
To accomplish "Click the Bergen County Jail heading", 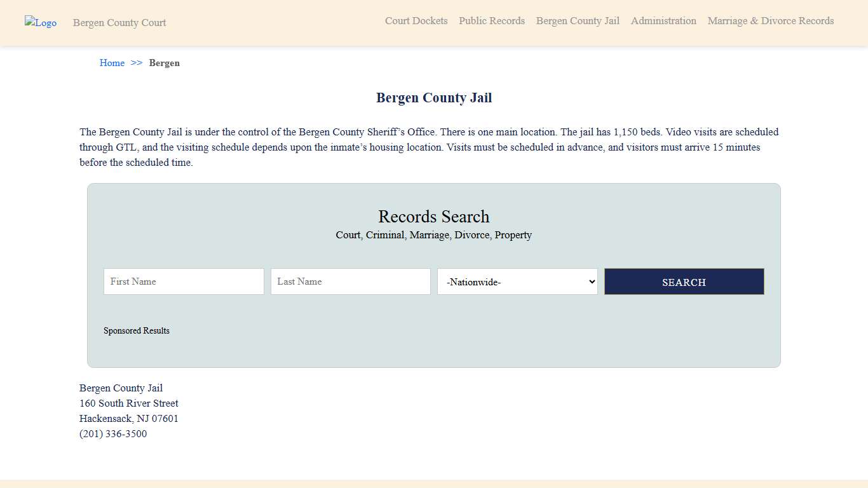I will (x=434, y=97).
